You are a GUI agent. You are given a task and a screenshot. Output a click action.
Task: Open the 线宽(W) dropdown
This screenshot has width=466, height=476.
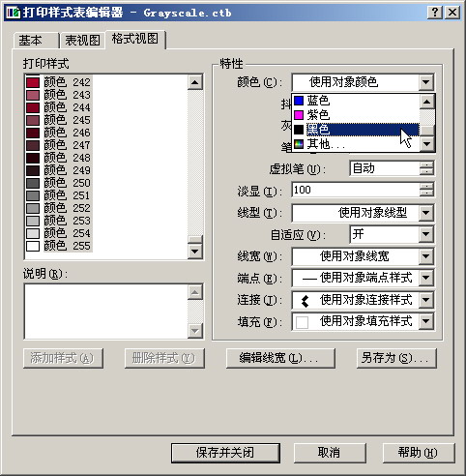[x=426, y=256]
